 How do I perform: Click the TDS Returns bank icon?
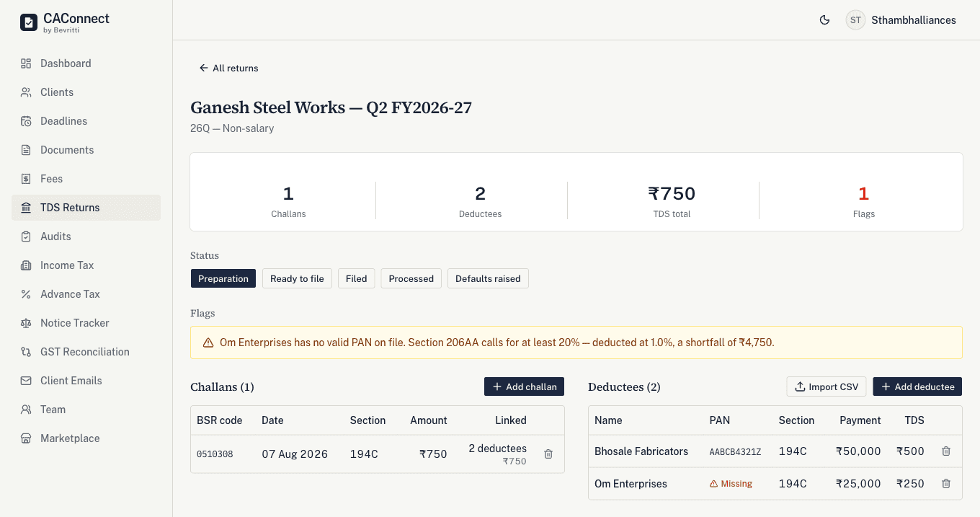(26, 208)
